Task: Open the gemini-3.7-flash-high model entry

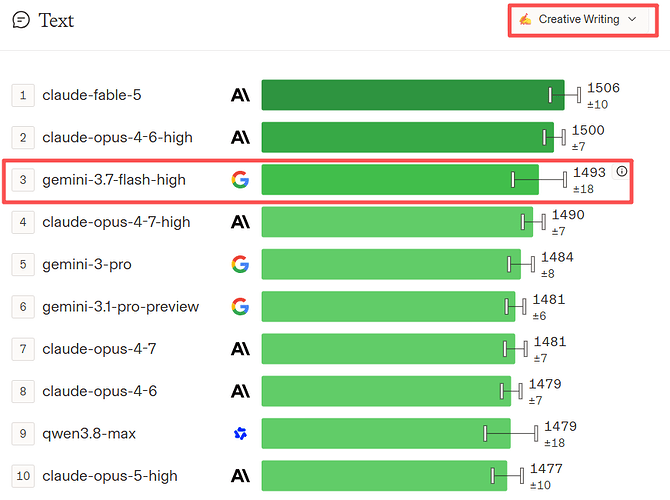Action: (x=114, y=180)
